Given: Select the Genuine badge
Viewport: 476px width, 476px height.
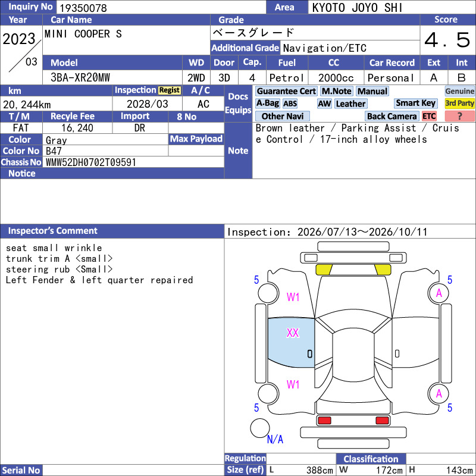Looking at the screenshot, I should (459, 91).
